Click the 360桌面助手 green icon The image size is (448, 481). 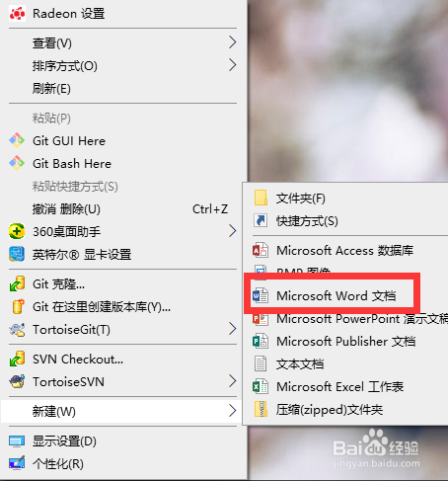pos(17,231)
